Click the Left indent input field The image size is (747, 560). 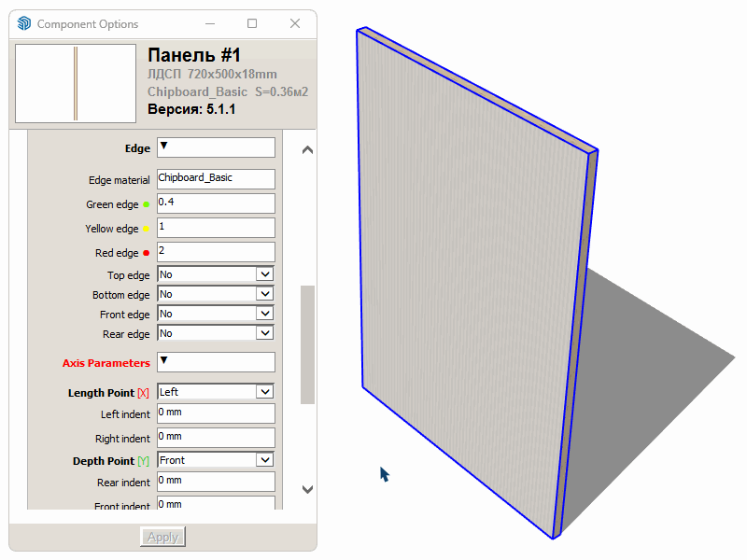[216, 413]
